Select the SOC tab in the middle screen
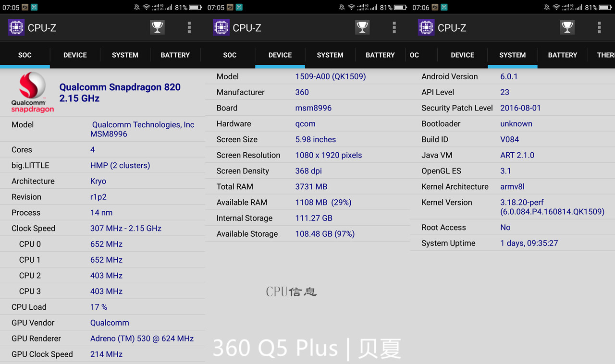615x364 pixels. (230, 55)
